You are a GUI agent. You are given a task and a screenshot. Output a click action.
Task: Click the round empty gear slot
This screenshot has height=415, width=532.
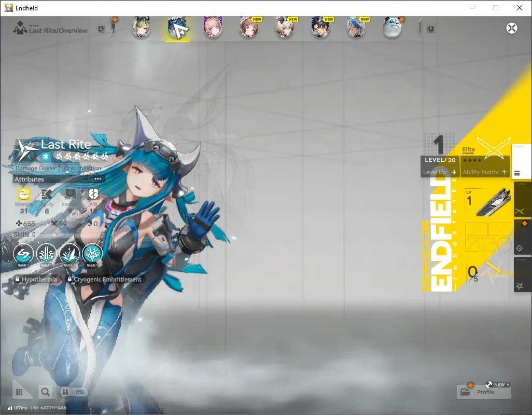point(504,244)
